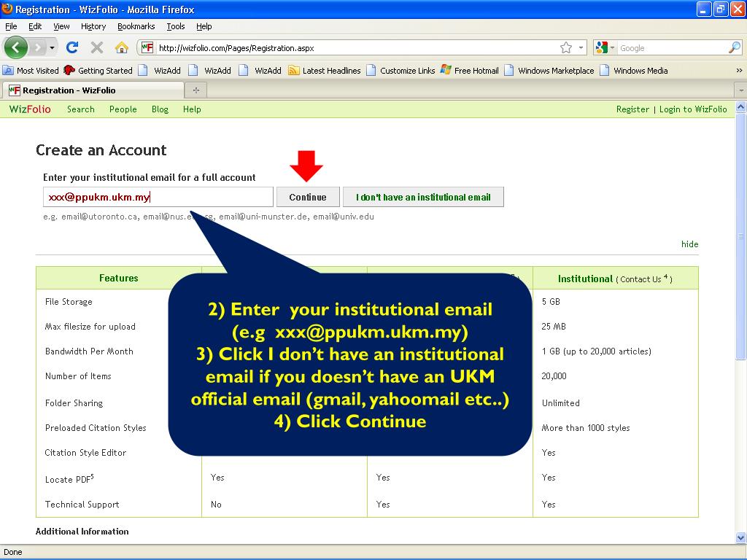The image size is (747, 560).
Task: Click the 'More than 1000 styles' cell
Action: 586,427
